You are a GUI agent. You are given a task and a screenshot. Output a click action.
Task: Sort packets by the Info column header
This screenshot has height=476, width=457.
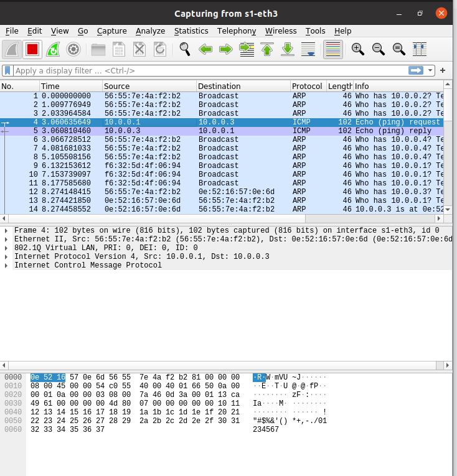click(x=398, y=86)
